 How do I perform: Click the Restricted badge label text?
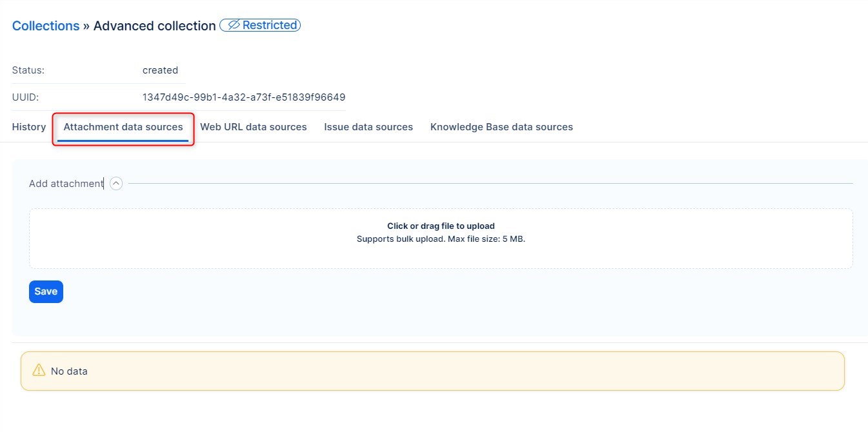click(x=269, y=25)
